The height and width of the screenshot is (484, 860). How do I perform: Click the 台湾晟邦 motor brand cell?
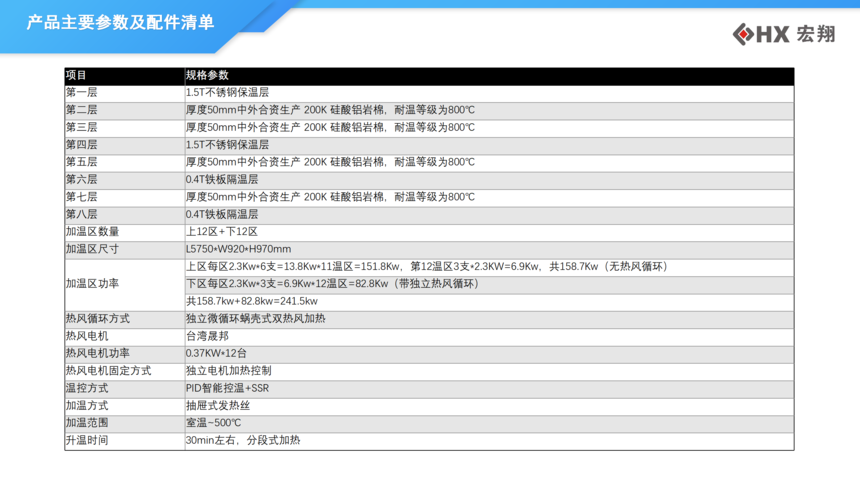click(x=207, y=336)
